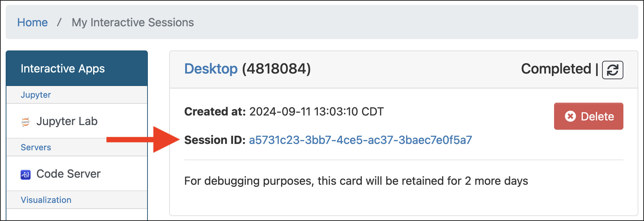The image size is (644, 221).
Task: Click the Interactive Apps sidebar header
Action: (63, 69)
